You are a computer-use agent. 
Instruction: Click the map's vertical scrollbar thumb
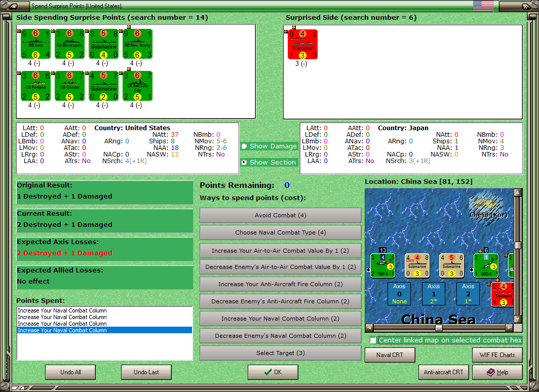click(x=518, y=245)
